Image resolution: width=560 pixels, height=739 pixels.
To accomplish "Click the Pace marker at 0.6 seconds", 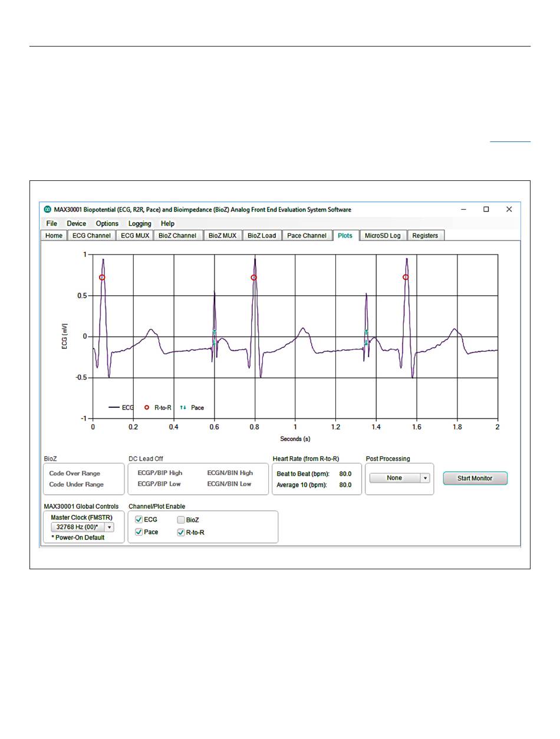I will [215, 337].
